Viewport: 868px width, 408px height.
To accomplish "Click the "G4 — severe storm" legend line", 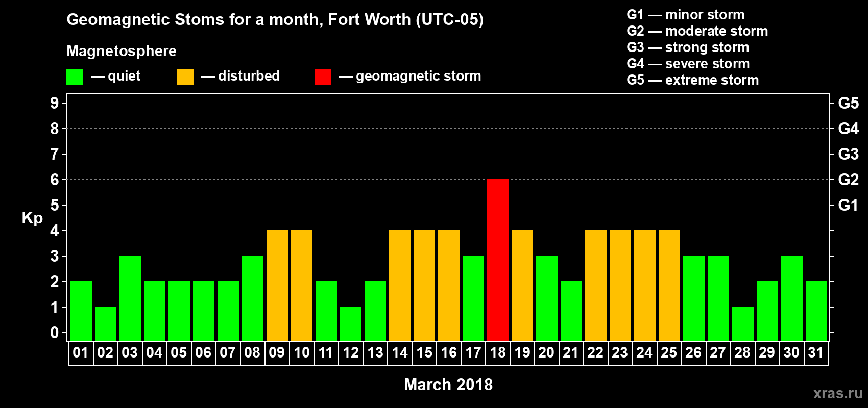I will click(688, 64).
